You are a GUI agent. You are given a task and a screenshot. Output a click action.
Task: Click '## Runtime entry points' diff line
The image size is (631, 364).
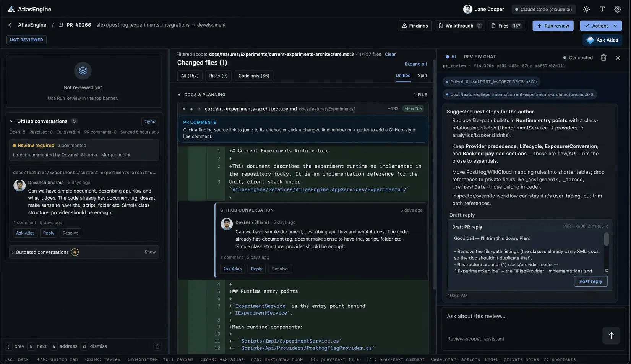tap(263, 291)
